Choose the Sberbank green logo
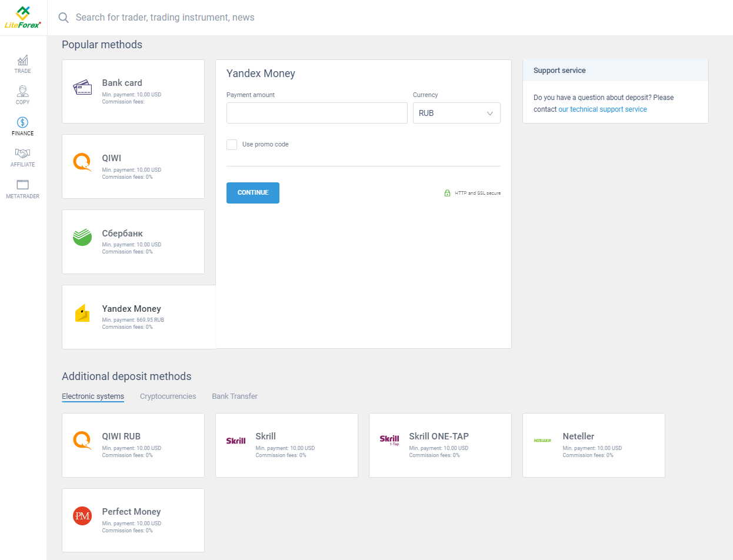Image resolution: width=733 pixels, height=560 pixels. click(x=82, y=237)
